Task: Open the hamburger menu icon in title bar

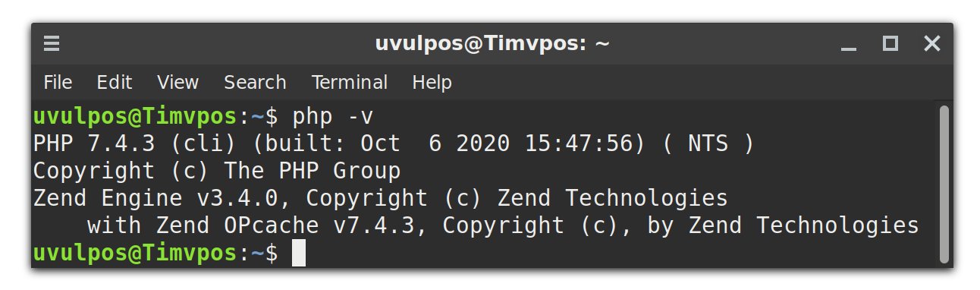Action: (x=51, y=44)
